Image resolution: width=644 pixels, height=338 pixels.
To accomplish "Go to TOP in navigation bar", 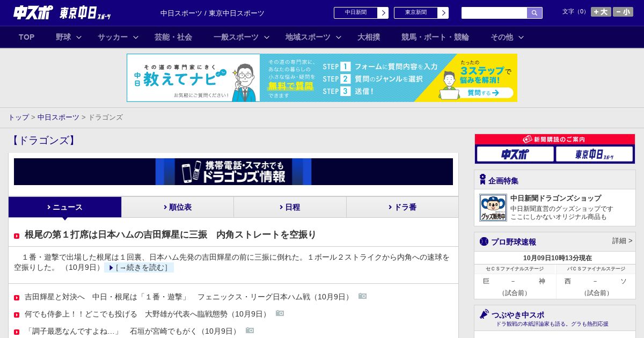I will pyautogui.click(x=26, y=37).
